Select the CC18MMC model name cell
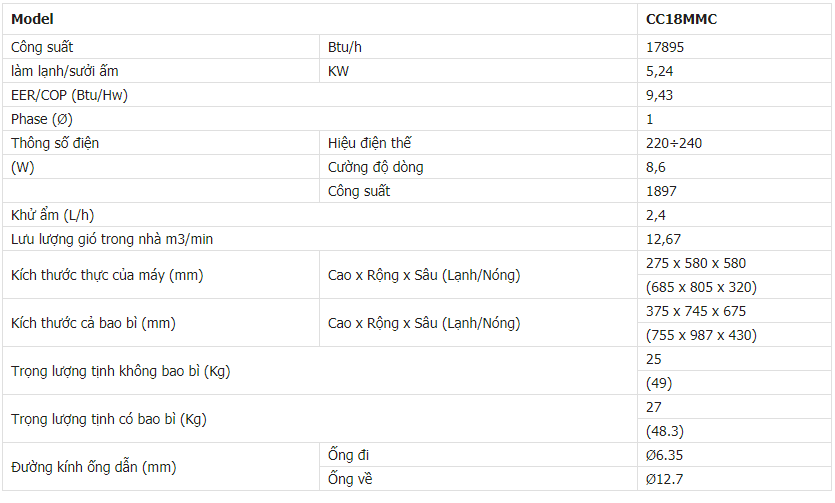Image resolution: width=835 pixels, height=503 pixels. [680, 19]
